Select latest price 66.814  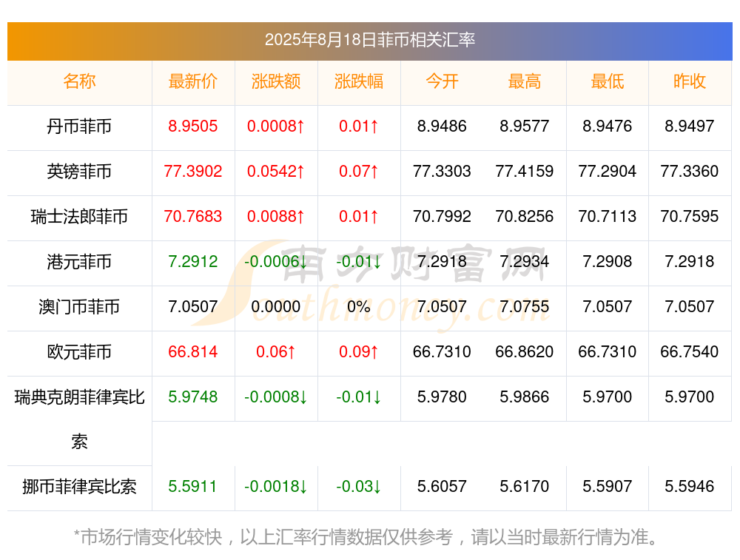(193, 352)
